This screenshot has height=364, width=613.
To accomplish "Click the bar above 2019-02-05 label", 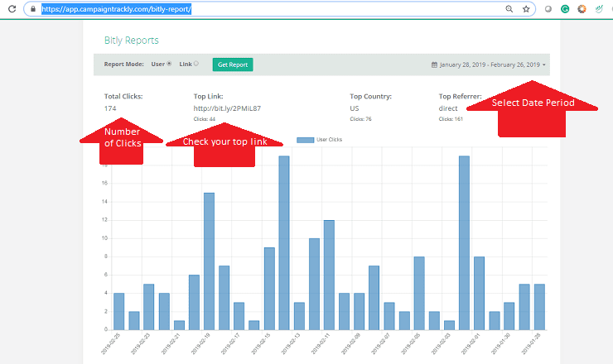I will tap(419, 294).
